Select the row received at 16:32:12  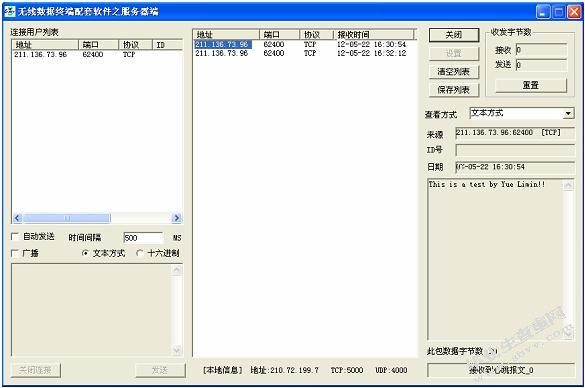(304, 53)
